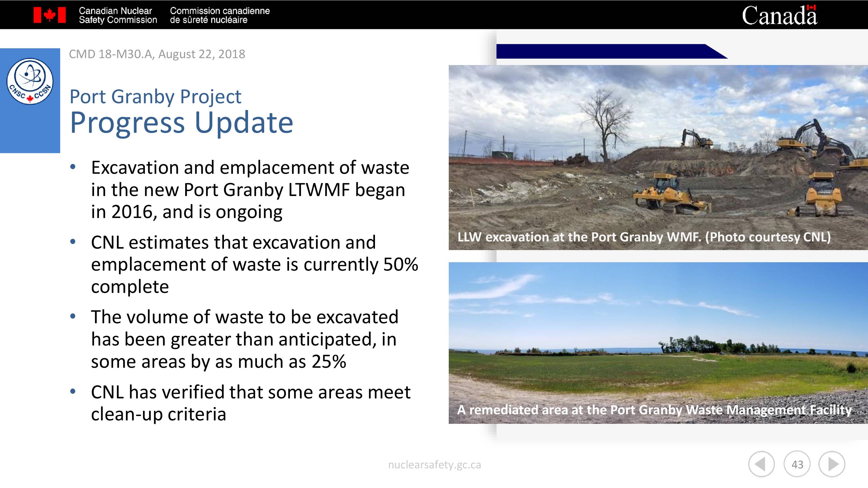Advance to the next slide arrow
This screenshot has height=488, width=868.
point(832,464)
